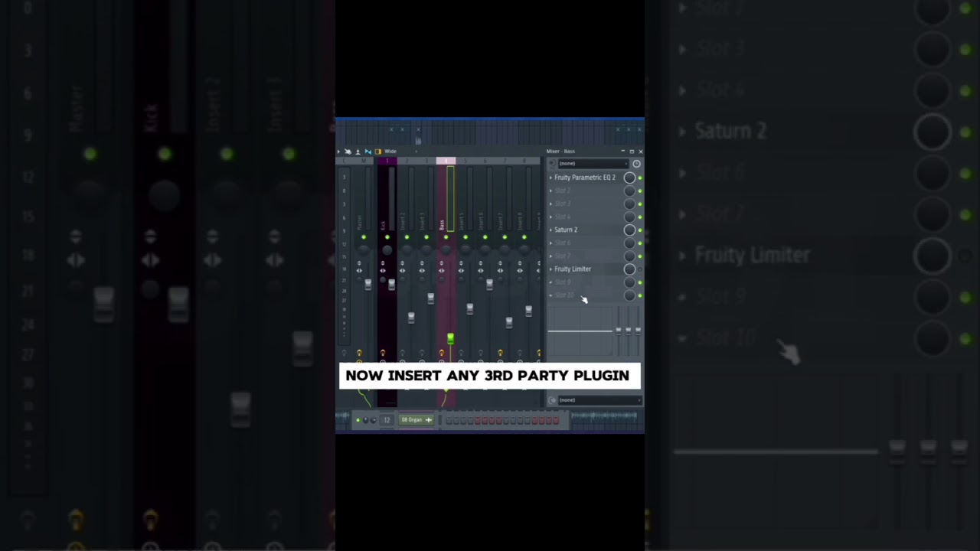
Task: Click the empty Slot 9 entry
Action: tap(563, 282)
